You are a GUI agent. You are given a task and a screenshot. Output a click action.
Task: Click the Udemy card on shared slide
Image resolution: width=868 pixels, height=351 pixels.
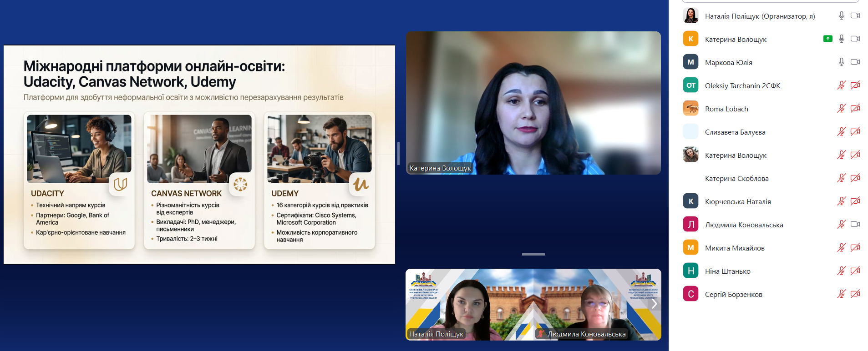(319, 181)
